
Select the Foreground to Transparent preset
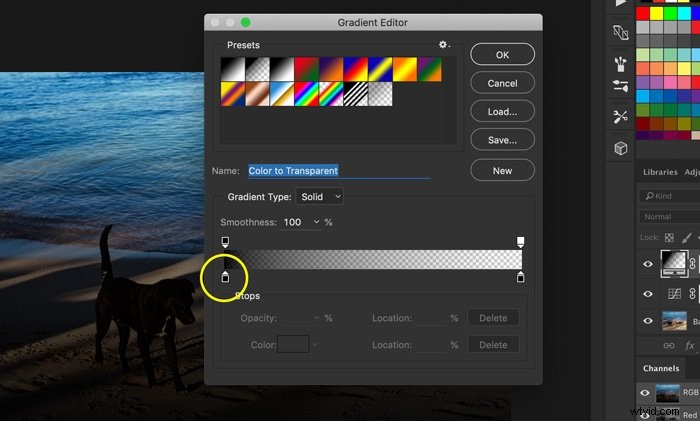click(258, 69)
